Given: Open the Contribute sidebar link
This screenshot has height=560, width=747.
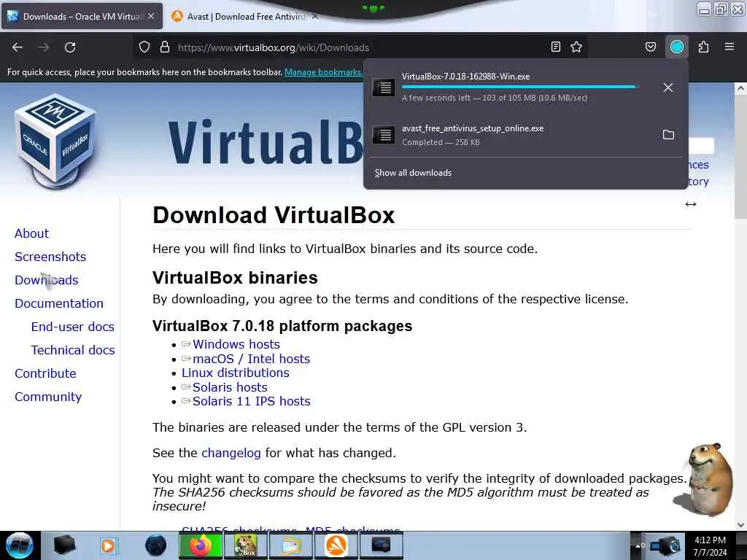Looking at the screenshot, I should [45, 373].
